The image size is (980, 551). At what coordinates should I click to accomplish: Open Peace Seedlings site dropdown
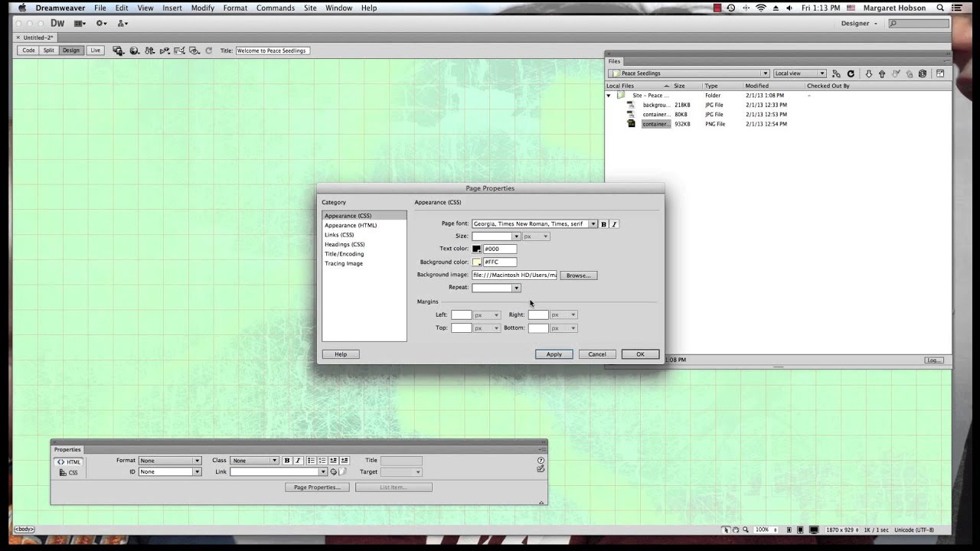(688, 73)
